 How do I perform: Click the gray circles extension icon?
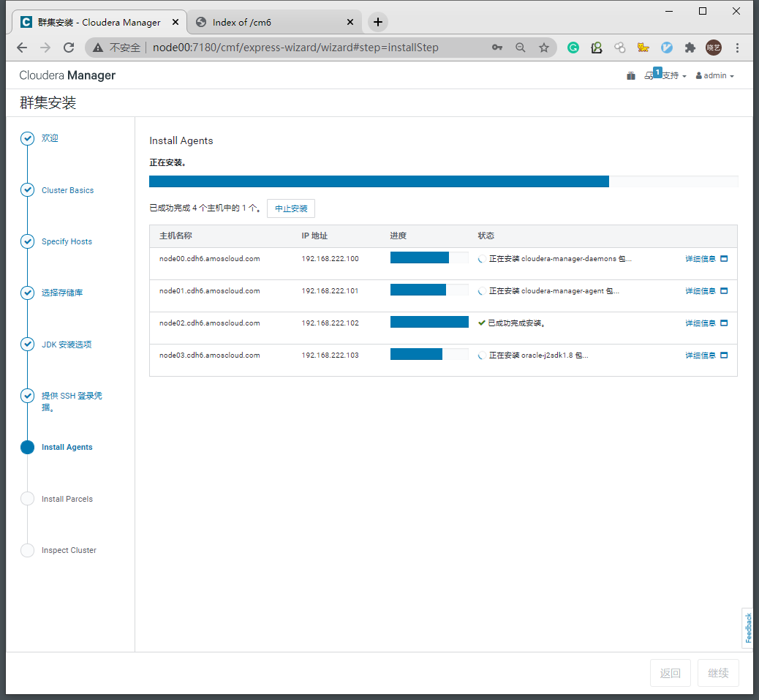coord(619,48)
